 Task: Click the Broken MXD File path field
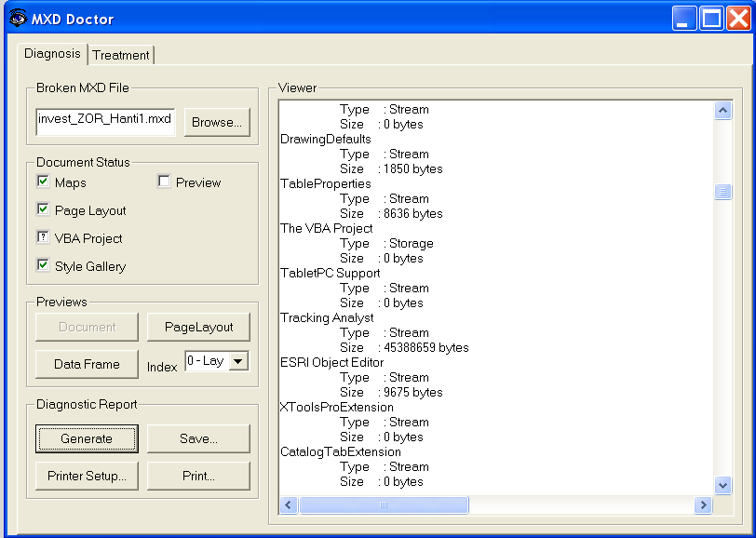coord(105,122)
